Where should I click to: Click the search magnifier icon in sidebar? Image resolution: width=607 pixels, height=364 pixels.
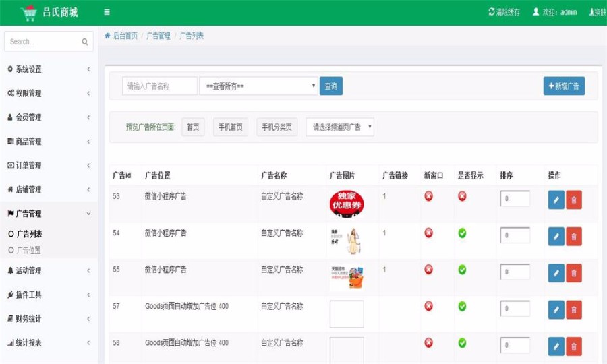pos(85,42)
